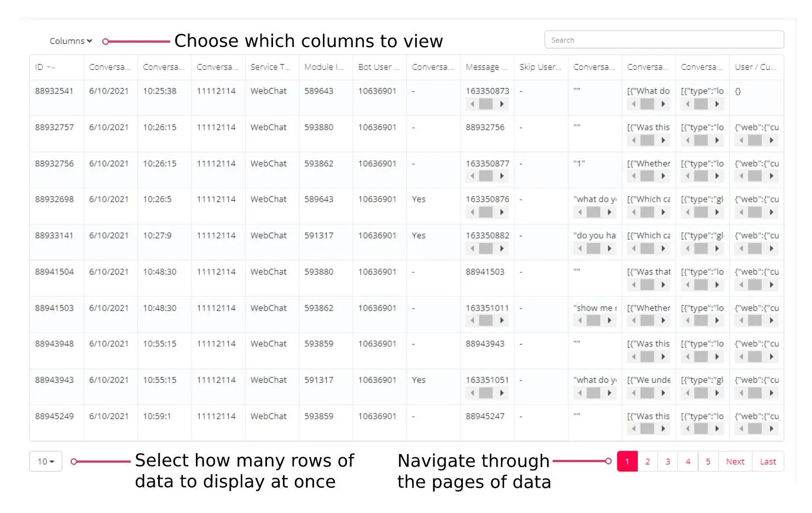812x513 pixels.
Task: Click the ID cell 88933141
Action: 54,235
